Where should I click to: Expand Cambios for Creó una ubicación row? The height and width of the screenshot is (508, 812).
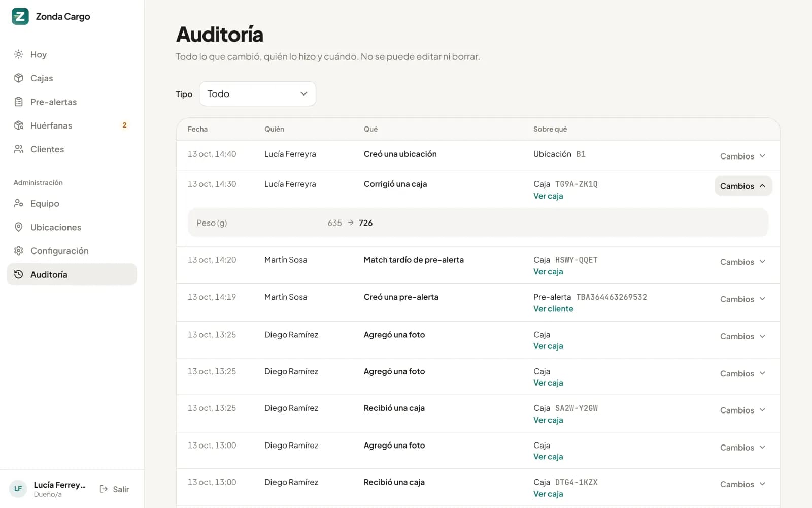coord(742,156)
